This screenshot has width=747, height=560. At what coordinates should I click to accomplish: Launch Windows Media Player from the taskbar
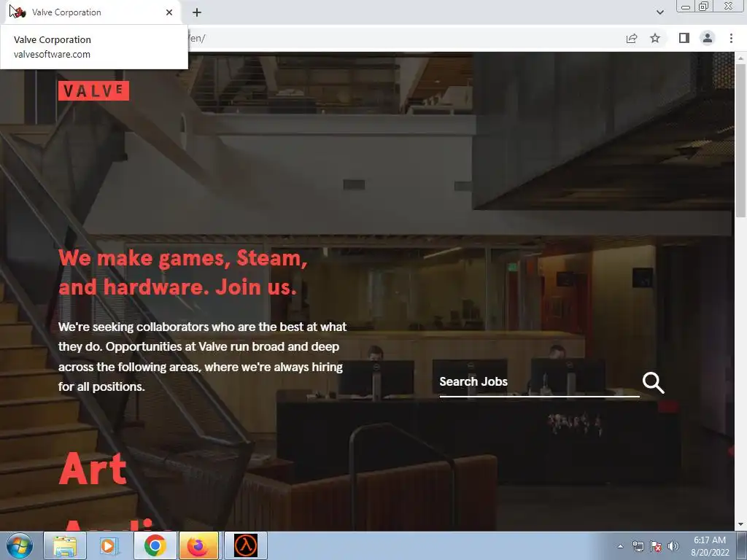point(109,545)
